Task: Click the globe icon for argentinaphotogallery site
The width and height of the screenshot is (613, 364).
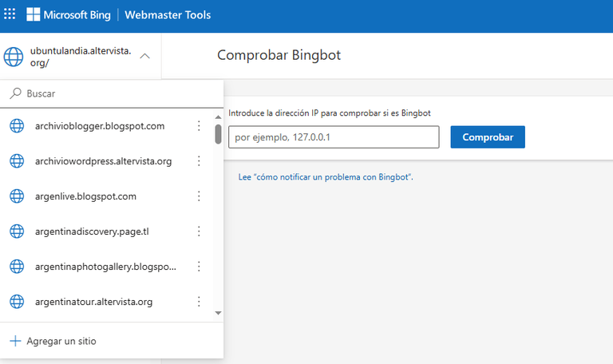Action: 17,267
